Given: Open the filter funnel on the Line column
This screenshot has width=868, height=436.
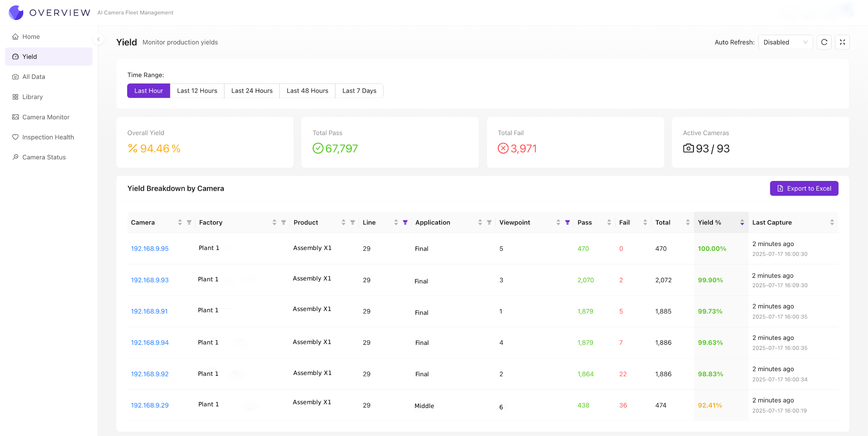Looking at the screenshot, I should coord(405,222).
